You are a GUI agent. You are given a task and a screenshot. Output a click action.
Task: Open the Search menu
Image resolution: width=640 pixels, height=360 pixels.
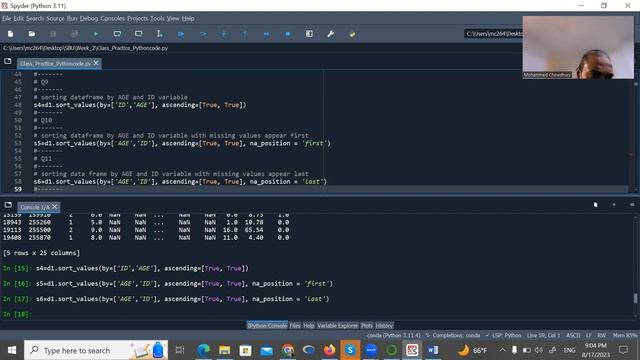click(35, 18)
